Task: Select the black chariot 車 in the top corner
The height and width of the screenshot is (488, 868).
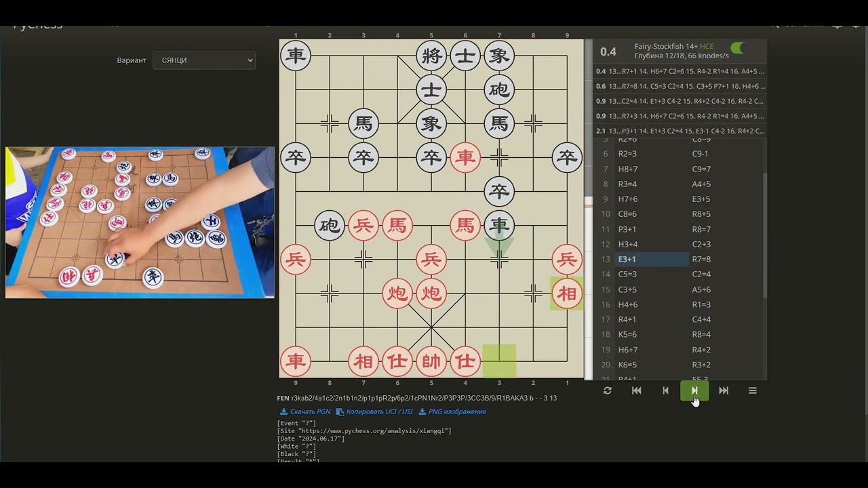Action: (x=296, y=56)
